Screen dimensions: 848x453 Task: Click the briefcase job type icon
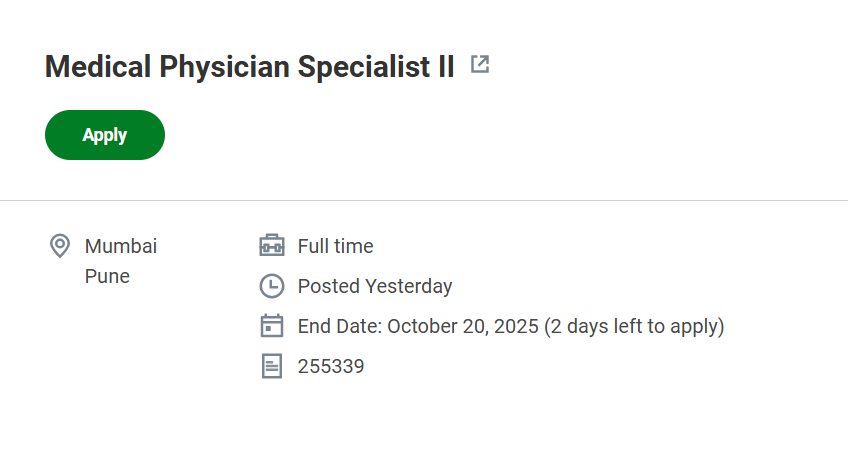[x=272, y=246]
